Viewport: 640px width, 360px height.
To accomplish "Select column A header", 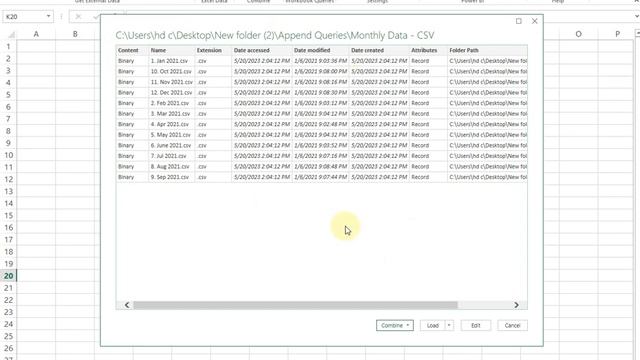I will (x=36, y=34).
